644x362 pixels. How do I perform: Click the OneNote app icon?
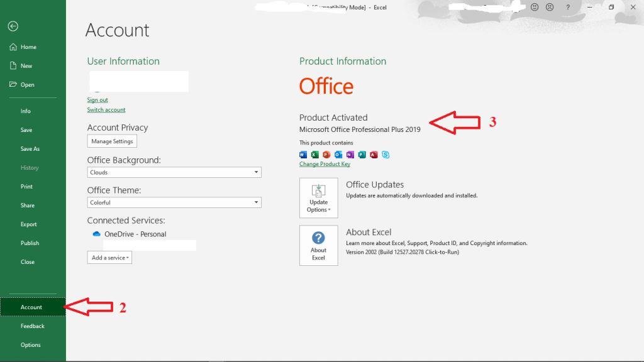(x=350, y=155)
